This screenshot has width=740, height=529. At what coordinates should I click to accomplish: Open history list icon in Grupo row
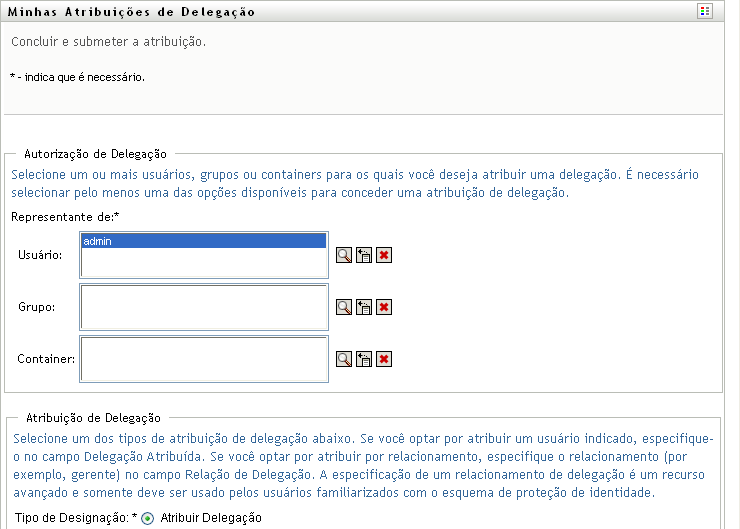364,307
